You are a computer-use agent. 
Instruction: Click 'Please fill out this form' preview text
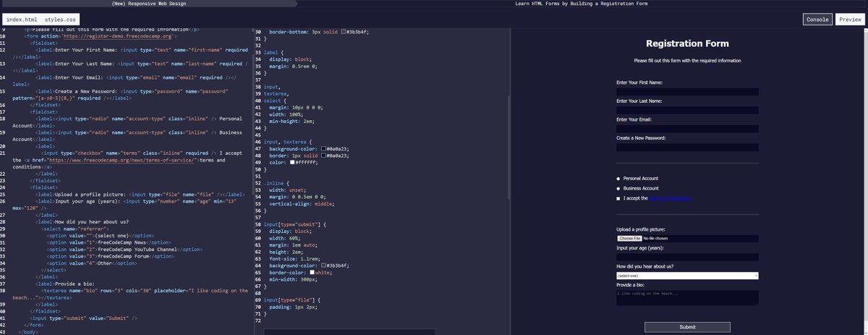(x=687, y=61)
